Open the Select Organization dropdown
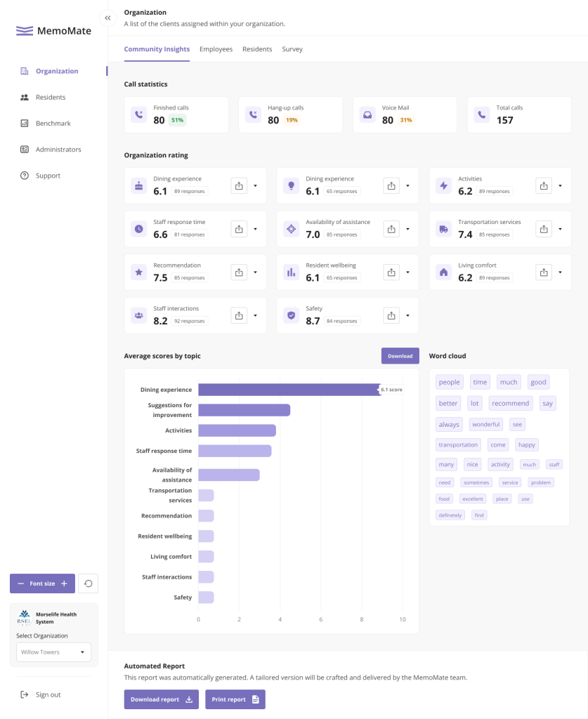 coord(53,652)
